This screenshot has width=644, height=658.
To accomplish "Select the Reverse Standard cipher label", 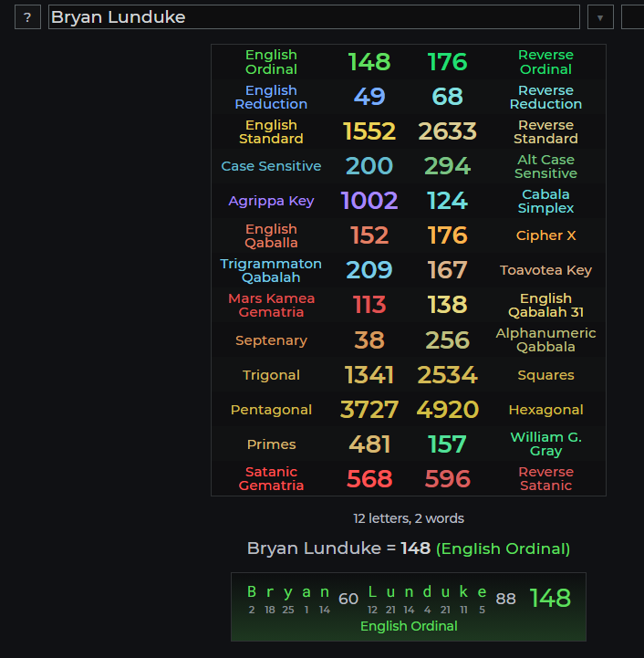I will pyautogui.click(x=545, y=131).
